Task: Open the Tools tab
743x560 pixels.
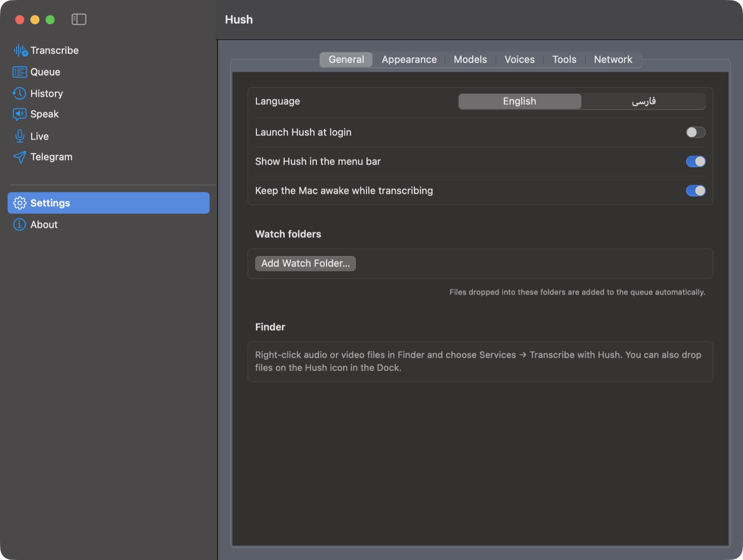Action: coord(564,59)
